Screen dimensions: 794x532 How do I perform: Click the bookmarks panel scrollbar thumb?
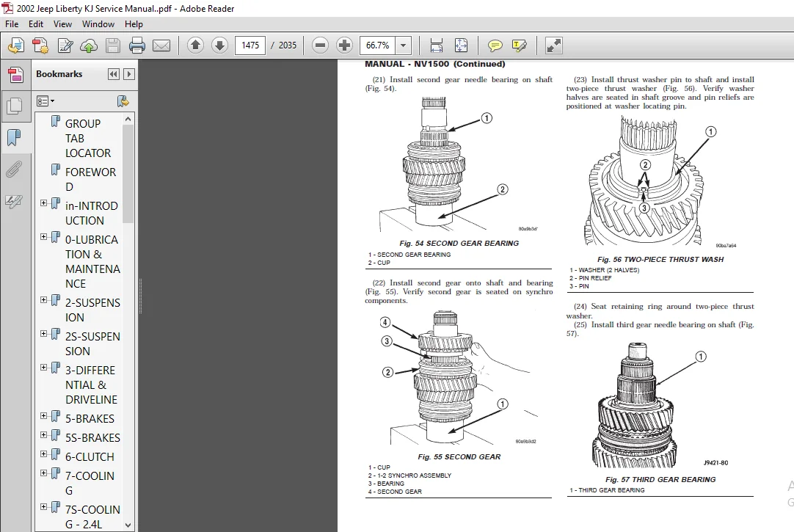128,173
